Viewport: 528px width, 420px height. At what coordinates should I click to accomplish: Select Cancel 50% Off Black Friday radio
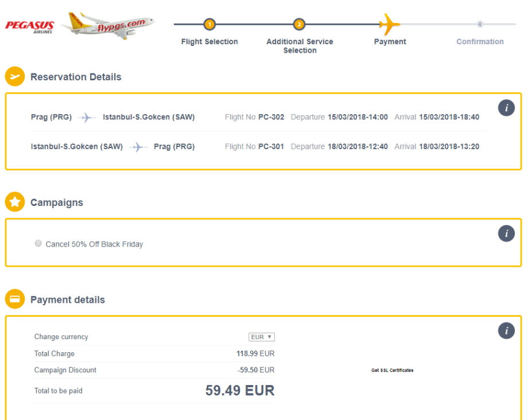coord(38,244)
